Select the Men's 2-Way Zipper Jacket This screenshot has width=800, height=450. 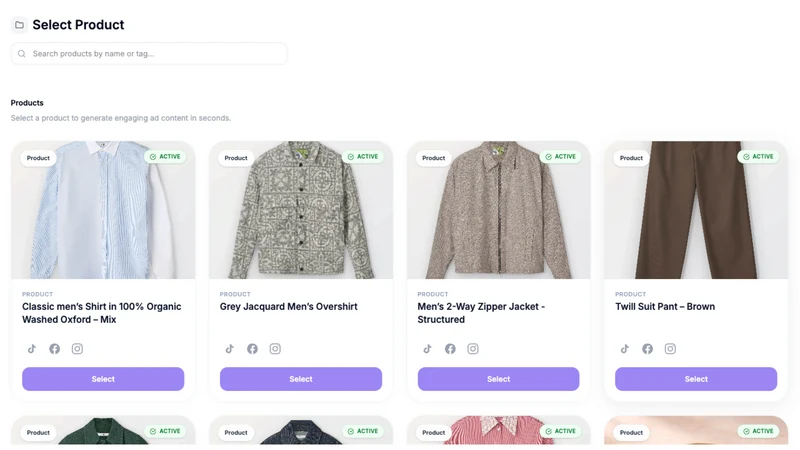498,379
